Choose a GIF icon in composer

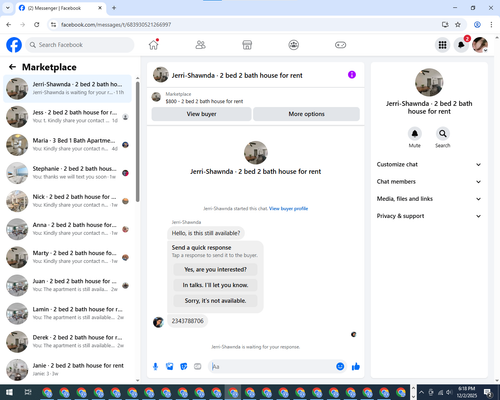(198, 367)
